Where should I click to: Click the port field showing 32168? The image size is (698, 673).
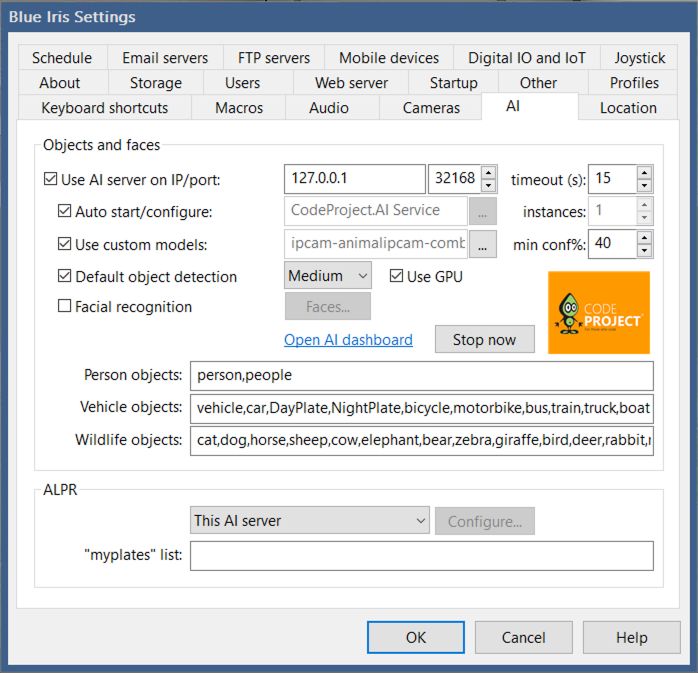pyautogui.click(x=455, y=179)
